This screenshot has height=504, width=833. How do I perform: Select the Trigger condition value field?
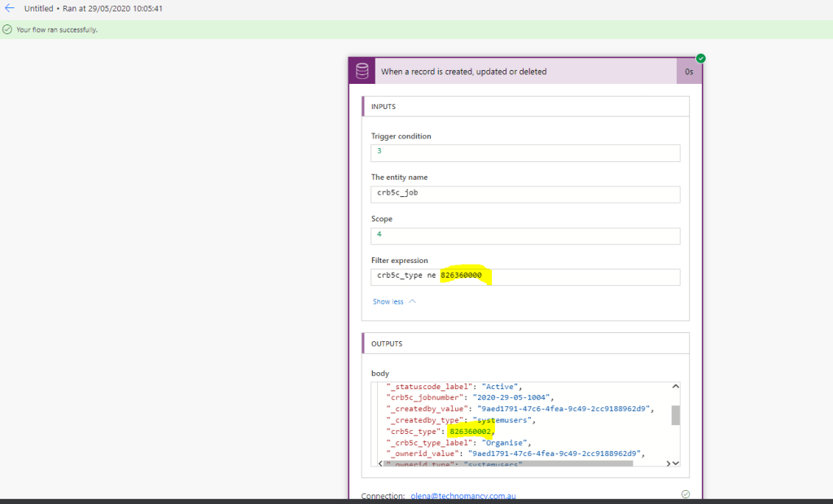(525, 153)
